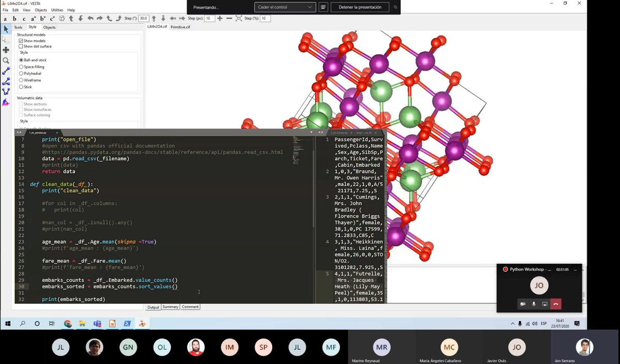Click Detener la presentación button
This screenshot has width=620, height=364.
(x=360, y=7)
